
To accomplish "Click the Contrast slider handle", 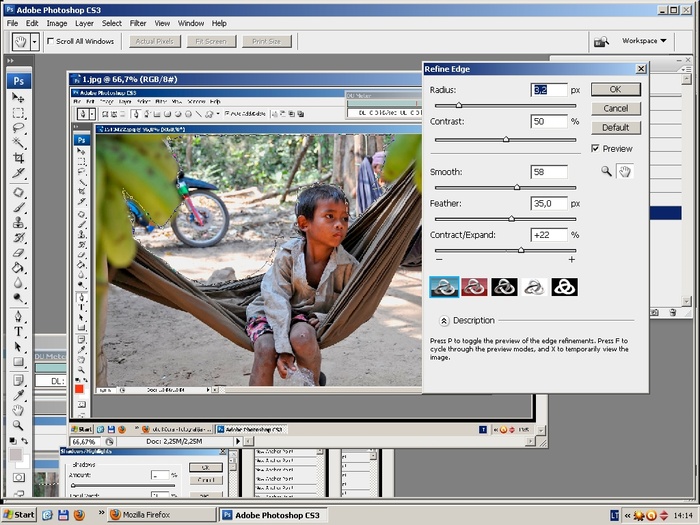I will [506, 139].
